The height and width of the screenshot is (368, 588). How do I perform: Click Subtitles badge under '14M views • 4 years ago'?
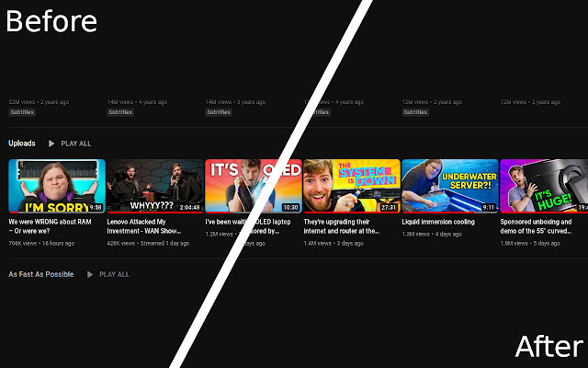pos(120,112)
